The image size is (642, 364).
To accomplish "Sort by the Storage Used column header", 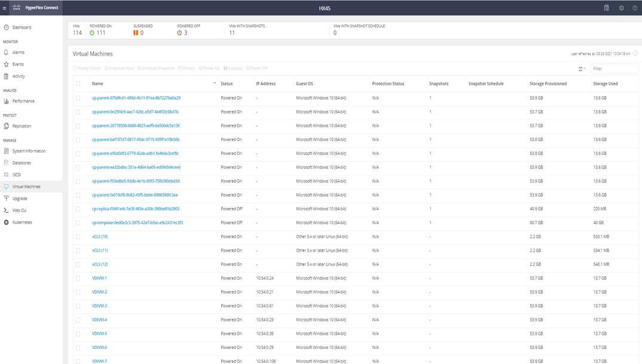I will [x=605, y=84].
